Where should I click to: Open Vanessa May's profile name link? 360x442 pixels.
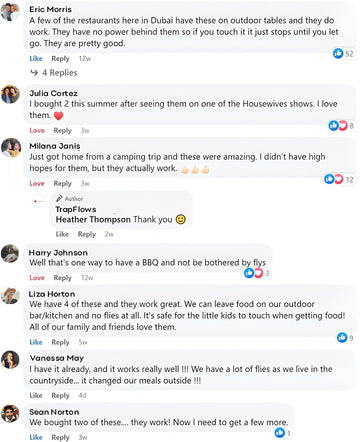pos(56,358)
